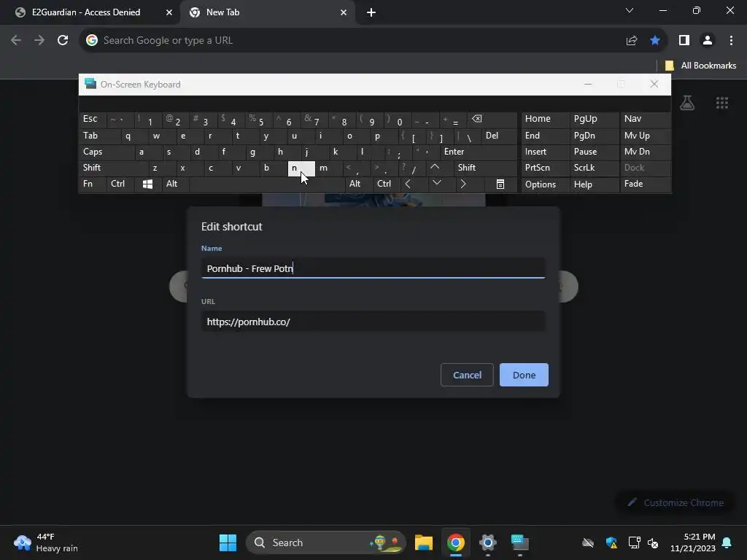Open Settings gear icon in the taskbar

point(488,542)
